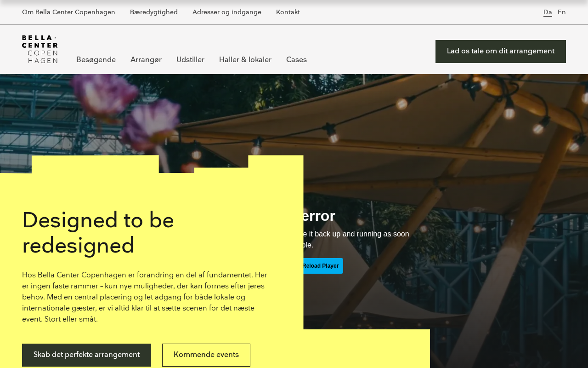Click the Hos Bella Center Copenhagen paragraph
Viewport: 588px width, 368px height.
tap(145, 297)
